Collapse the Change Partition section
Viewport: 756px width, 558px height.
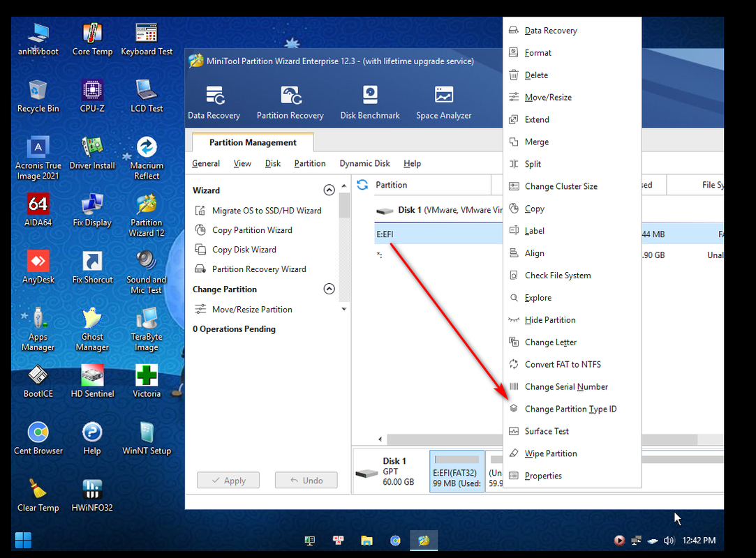(x=329, y=289)
